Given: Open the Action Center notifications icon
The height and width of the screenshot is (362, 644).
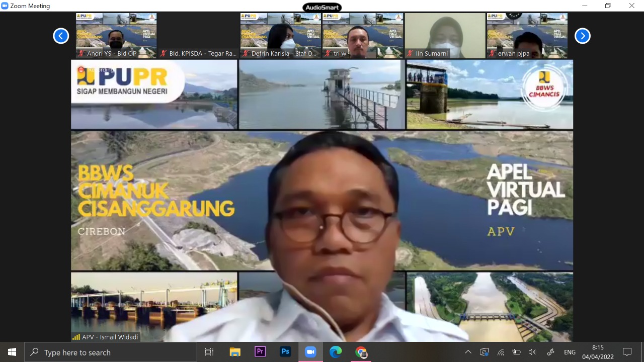Looking at the screenshot, I should coord(627,352).
